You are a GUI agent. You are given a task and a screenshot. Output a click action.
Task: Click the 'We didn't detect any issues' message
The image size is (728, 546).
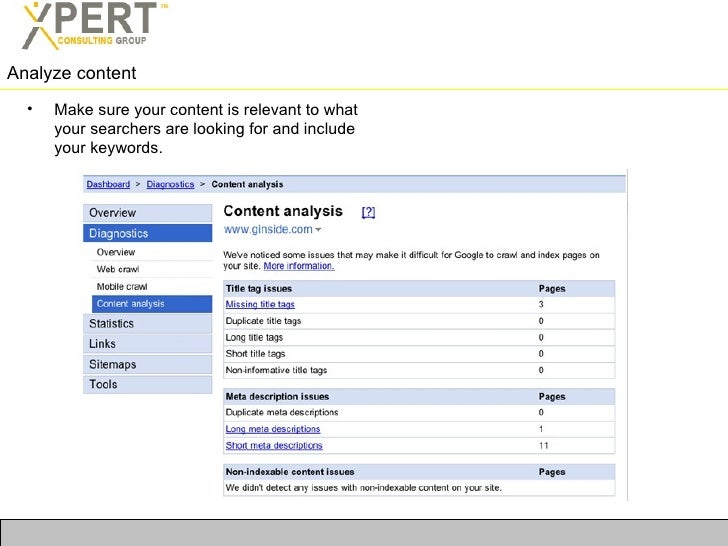pos(364,488)
